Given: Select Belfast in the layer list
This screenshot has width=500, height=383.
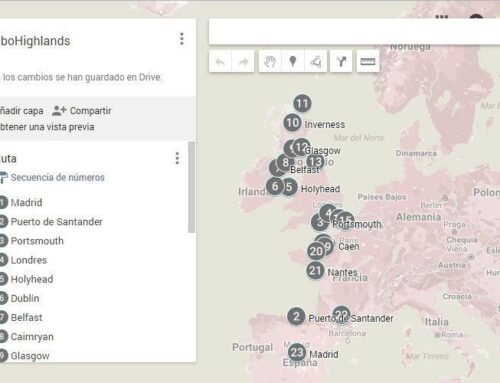Looking at the screenshot, I should point(26,317).
